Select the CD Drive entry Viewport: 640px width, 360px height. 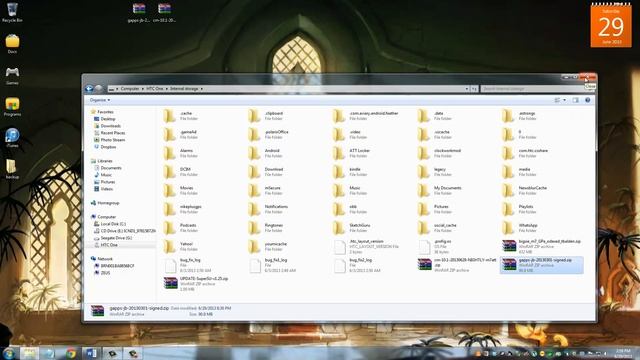(124, 231)
